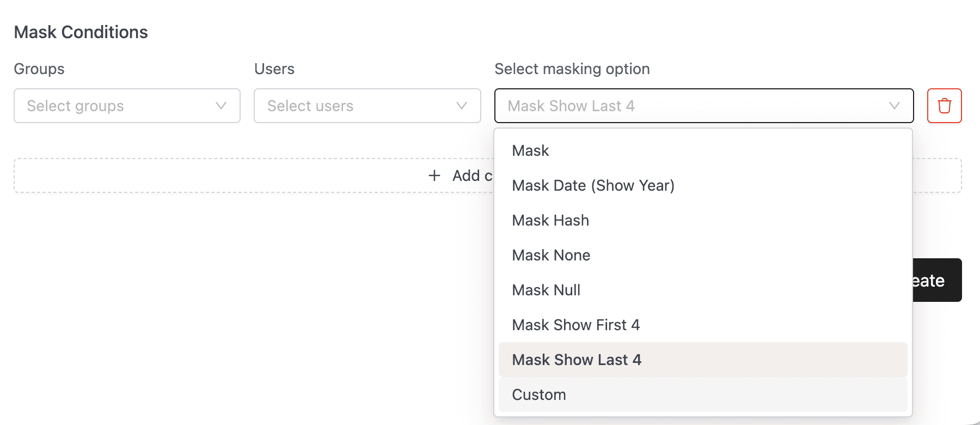
Task: Open the Select users dropdown
Action: pos(367,106)
